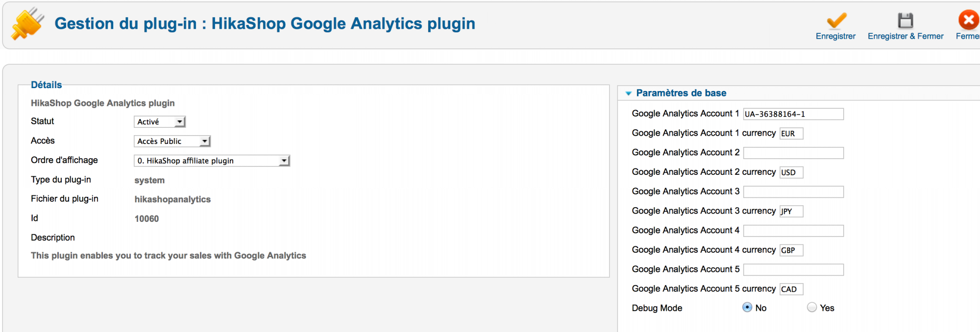Click the empty Google Analytics Account 2 field

[x=793, y=153]
